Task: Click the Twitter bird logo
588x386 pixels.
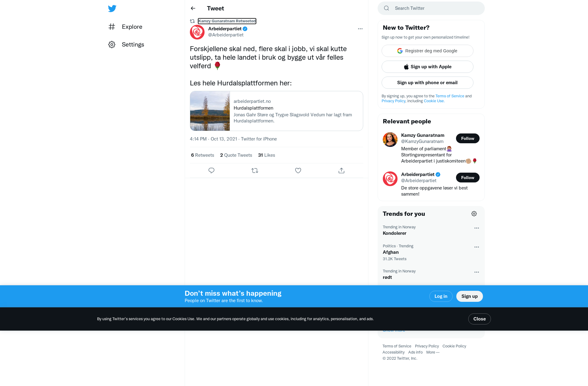Action: [x=112, y=8]
